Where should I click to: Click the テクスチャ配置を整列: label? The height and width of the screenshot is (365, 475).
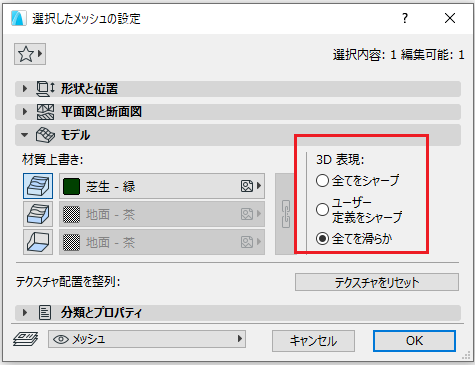(68, 282)
